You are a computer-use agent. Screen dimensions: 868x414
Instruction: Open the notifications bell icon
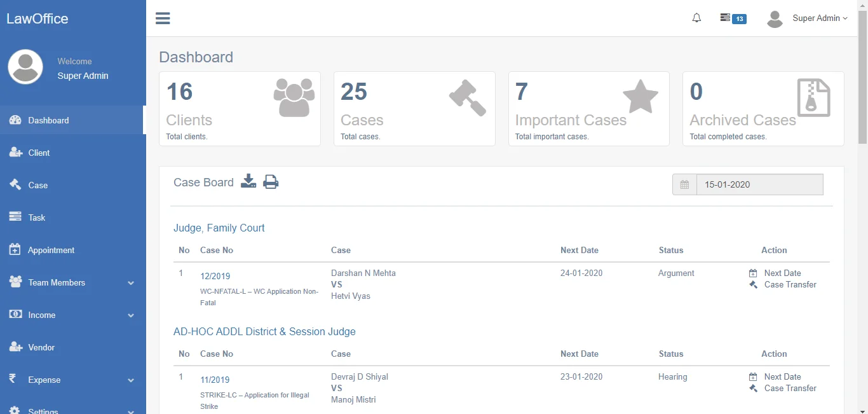tap(696, 18)
